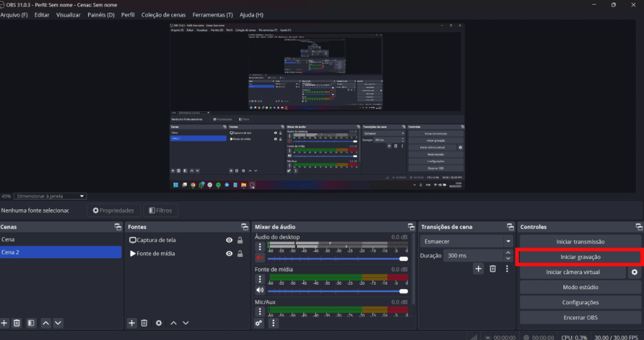Screen dimensions: 644x340
Task: Adjust Áudio do desktop volume slider
Action: tap(337, 259)
